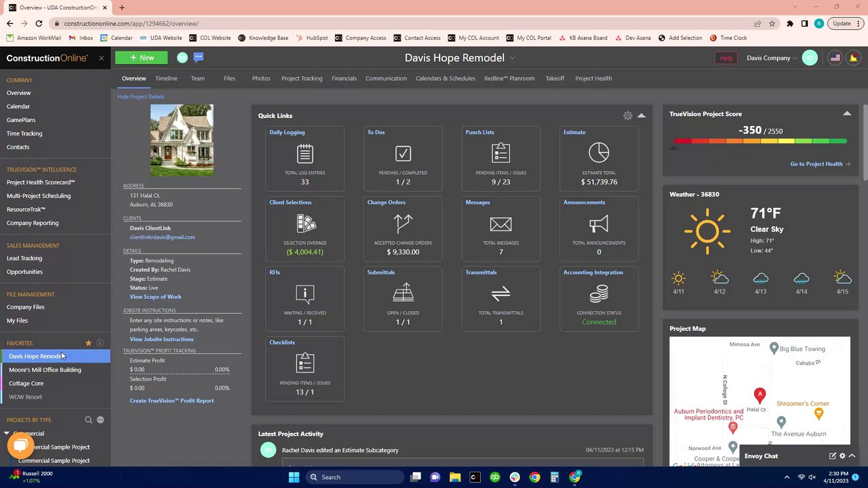The height and width of the screenshot is (488, 868).
Task: Collapse the Quick Links panel
Action: [x=642, y=116]
